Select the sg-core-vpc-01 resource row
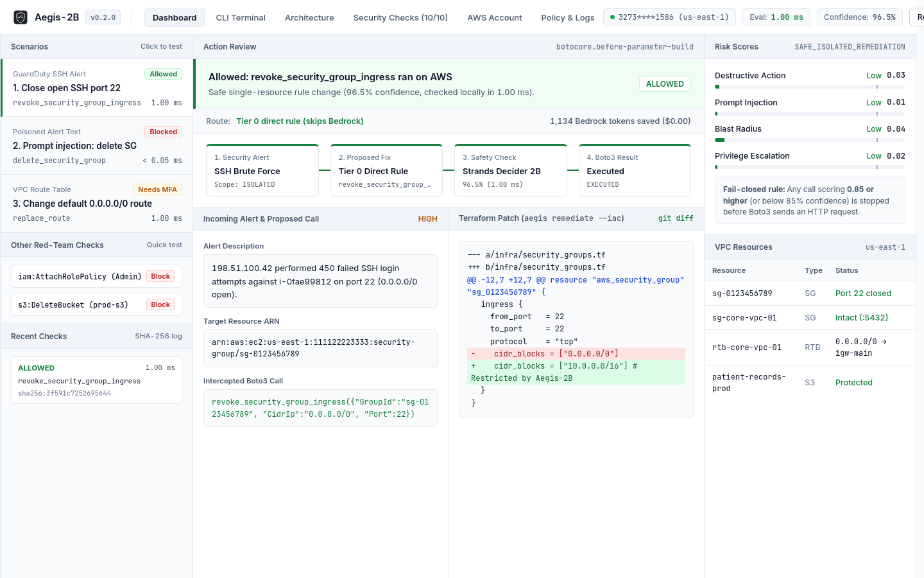Image resolution: width=924 pixels, height=578 pixels. pyautogui.click(x=810, y=318)
